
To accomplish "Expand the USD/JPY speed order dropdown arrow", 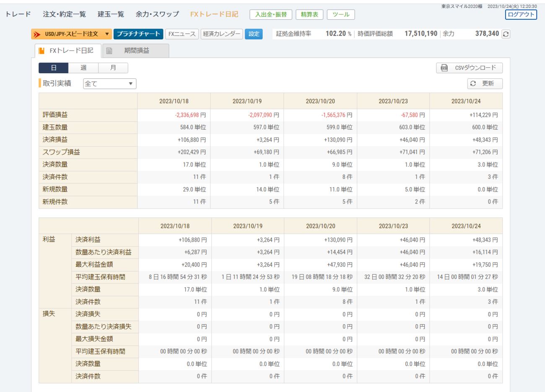I will 107,34.
